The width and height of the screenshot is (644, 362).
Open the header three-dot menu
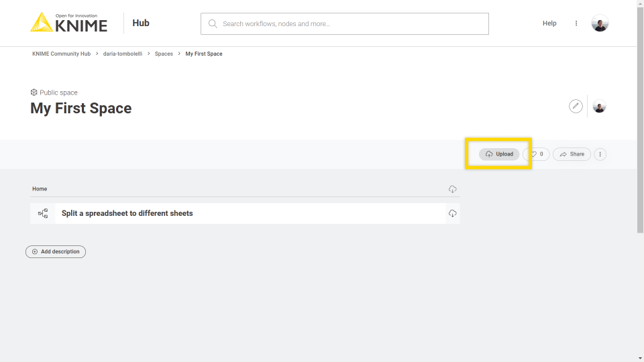(576, 23)
